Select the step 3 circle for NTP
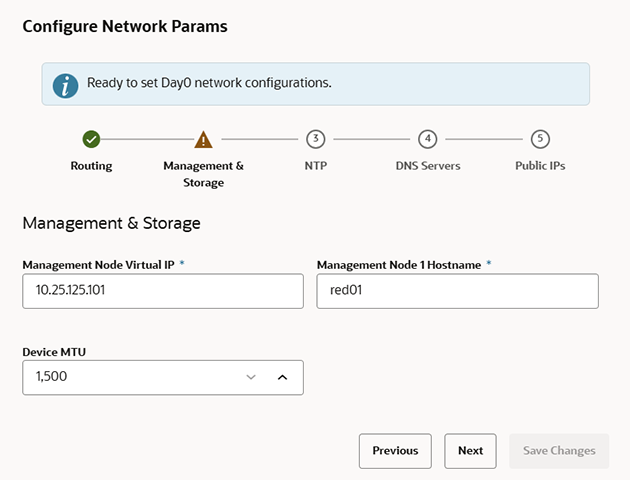 316,139
